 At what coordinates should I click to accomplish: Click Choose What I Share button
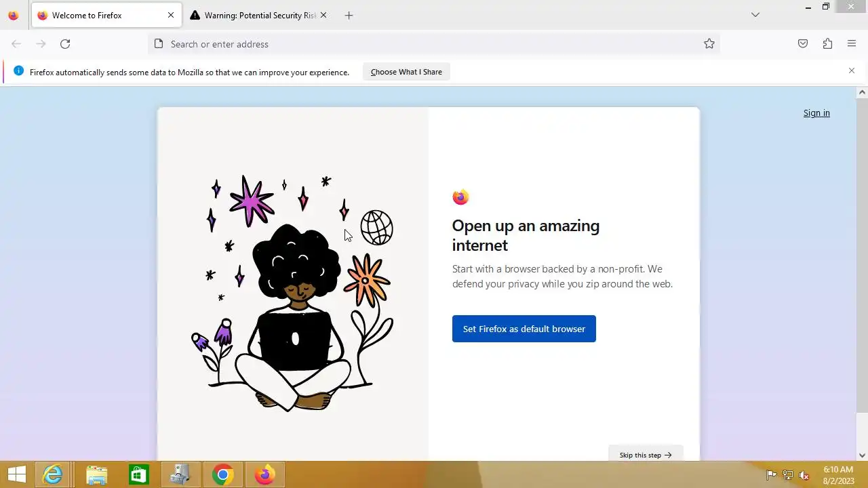point(406,72)
